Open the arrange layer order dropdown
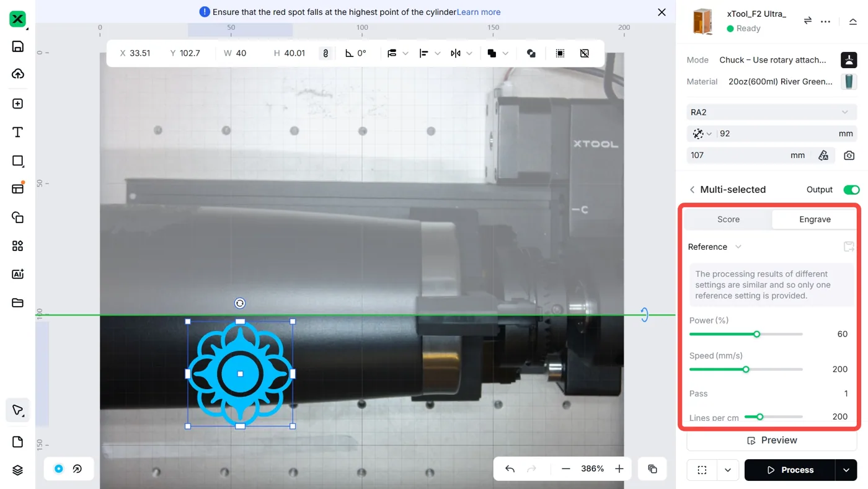This screenshot has width=868, height=489. point(397,53)
